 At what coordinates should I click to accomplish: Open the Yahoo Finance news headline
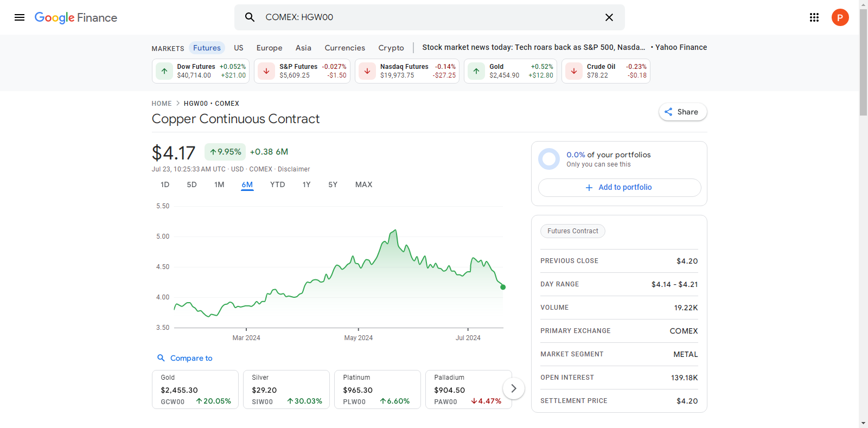click(565, 47)
